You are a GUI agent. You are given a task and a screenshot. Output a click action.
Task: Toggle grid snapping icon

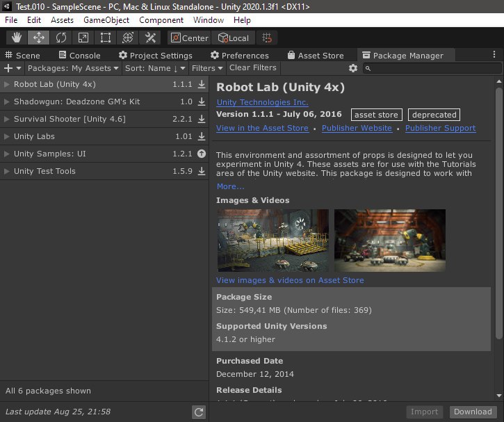coord(267,38)
